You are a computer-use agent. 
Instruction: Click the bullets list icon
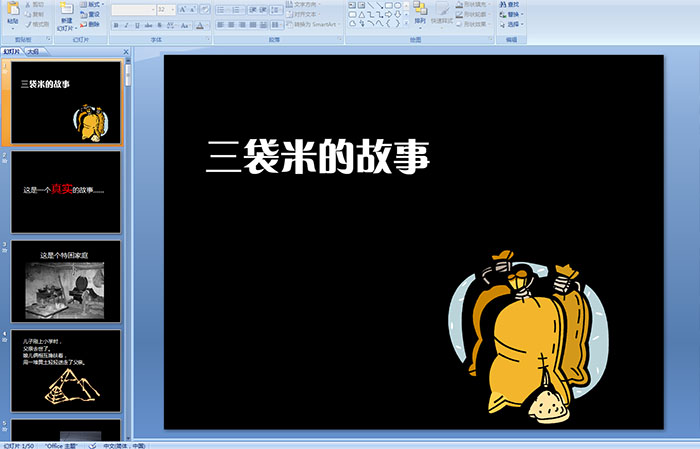click(x=223, y=9)
